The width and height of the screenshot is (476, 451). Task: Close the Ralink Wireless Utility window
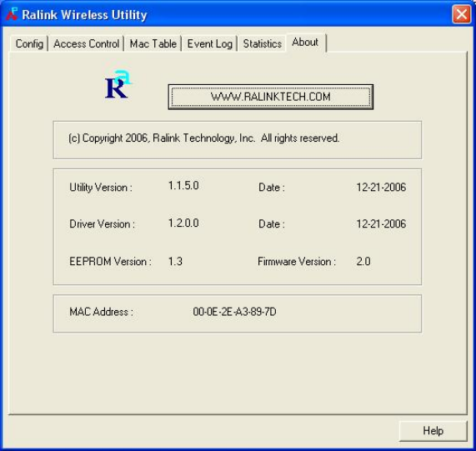pyautogui.click(x=462, y=14)
